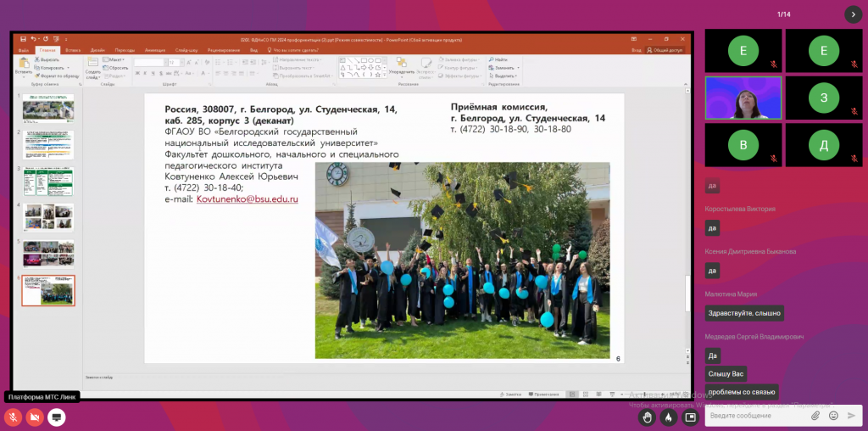Toggle underline Ч formatting

click(153, 73)
